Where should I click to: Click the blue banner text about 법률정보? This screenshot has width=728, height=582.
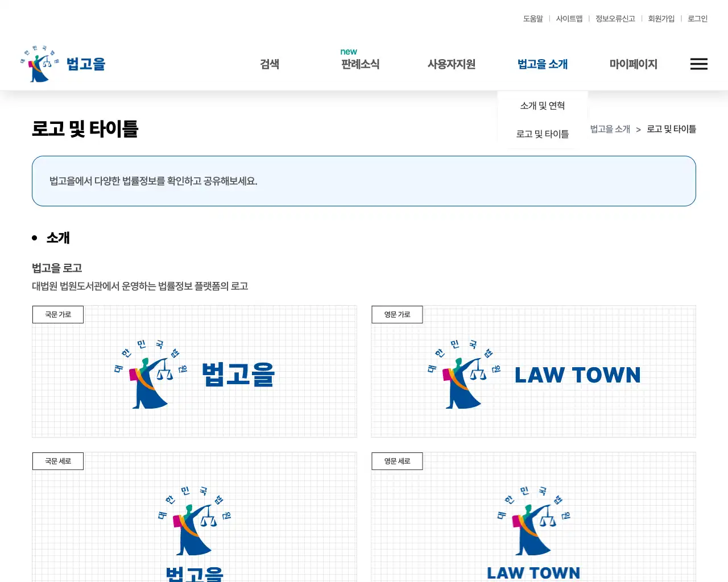(154, 181)
